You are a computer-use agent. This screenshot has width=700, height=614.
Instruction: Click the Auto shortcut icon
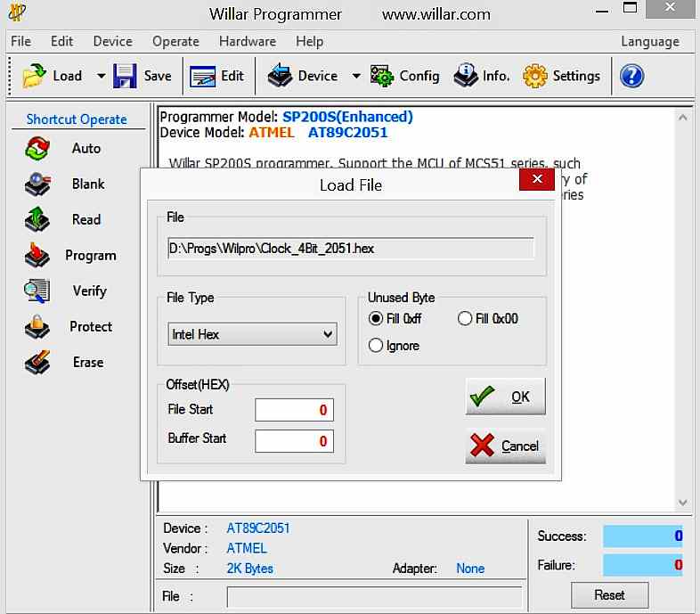(37, 149)
